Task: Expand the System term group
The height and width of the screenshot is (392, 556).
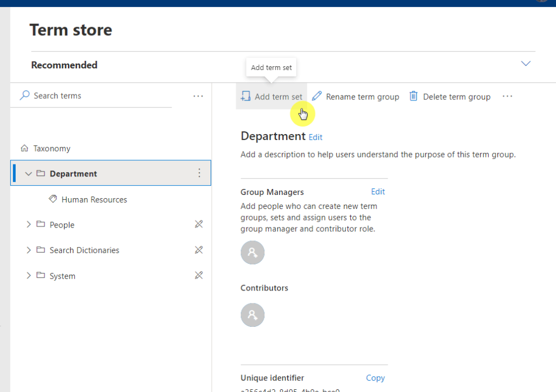Action: [29, 275]
